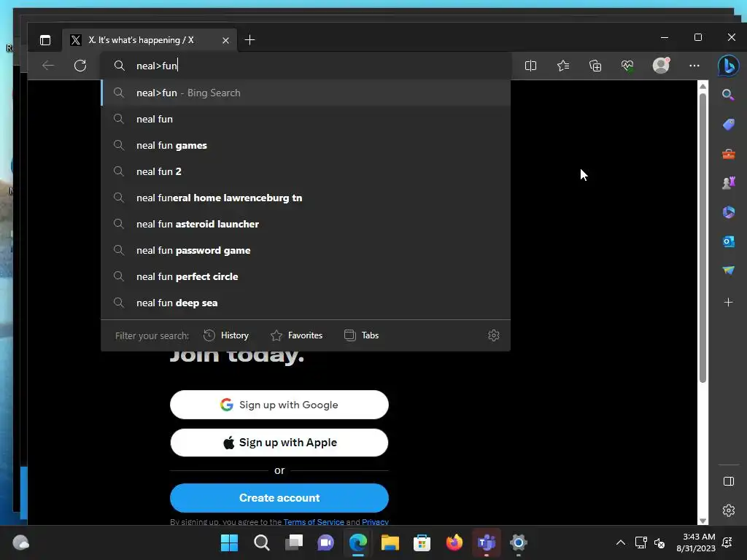Click Create account button
This screenshot has width=747, height=560.
279,497
